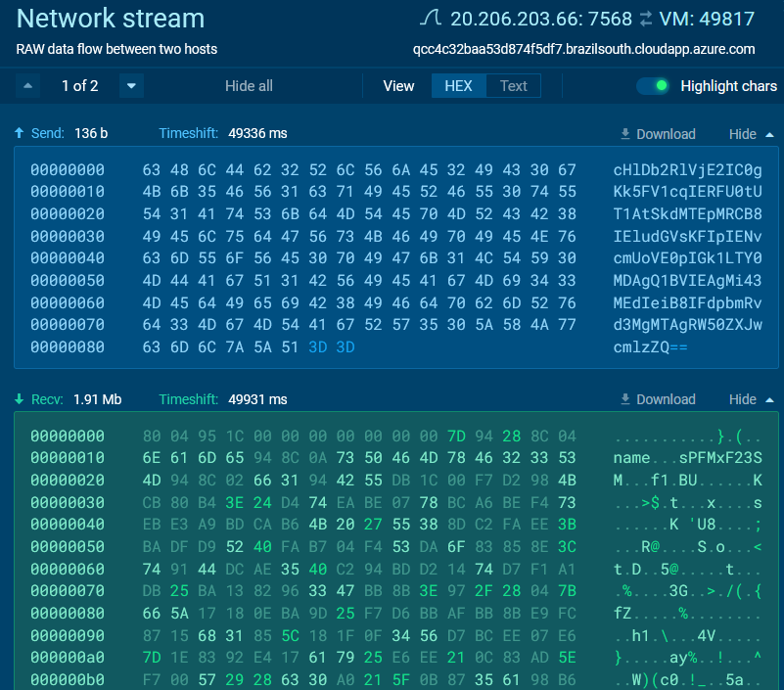The height and width of the screenshot is (690, 784).
Task: Select Recv offset 00000050 row
Action: pos(396,546)
